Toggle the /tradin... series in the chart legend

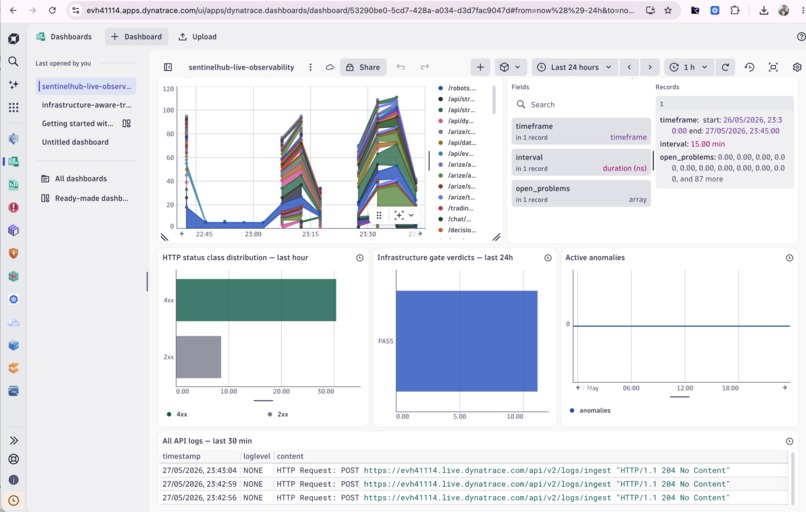coord(456,208)
